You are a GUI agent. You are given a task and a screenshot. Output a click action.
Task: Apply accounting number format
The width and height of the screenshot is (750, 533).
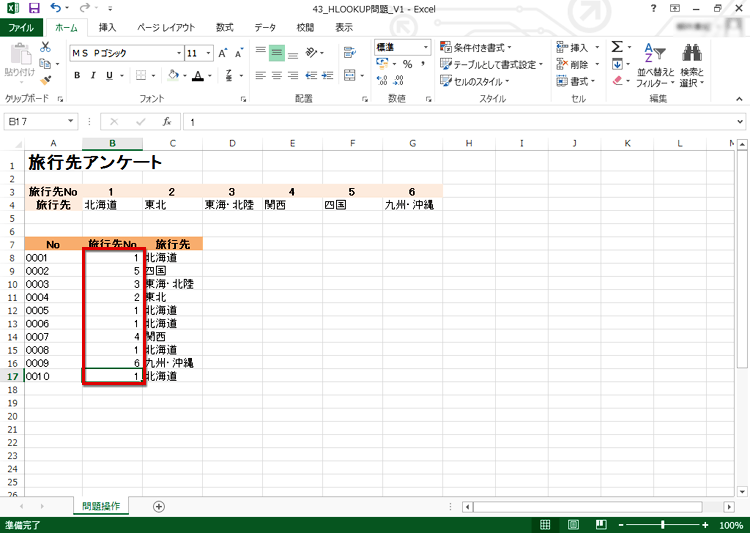coord(382,64)
